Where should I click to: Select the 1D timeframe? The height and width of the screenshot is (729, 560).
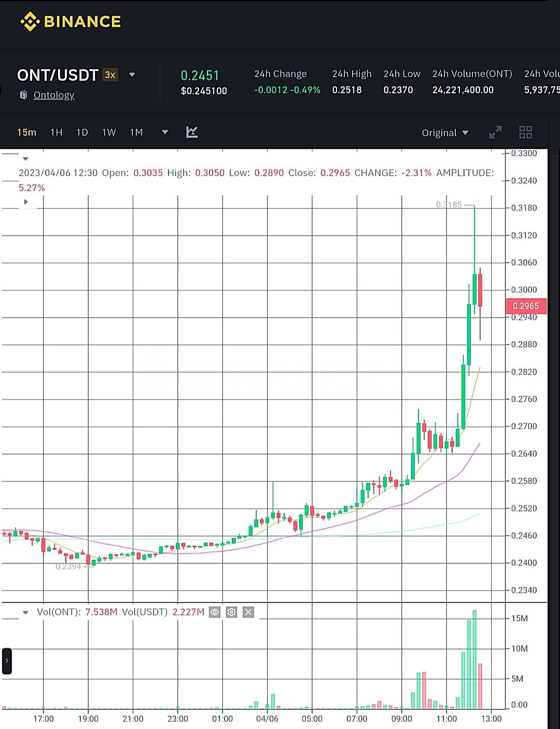click(x=82, y=132)
